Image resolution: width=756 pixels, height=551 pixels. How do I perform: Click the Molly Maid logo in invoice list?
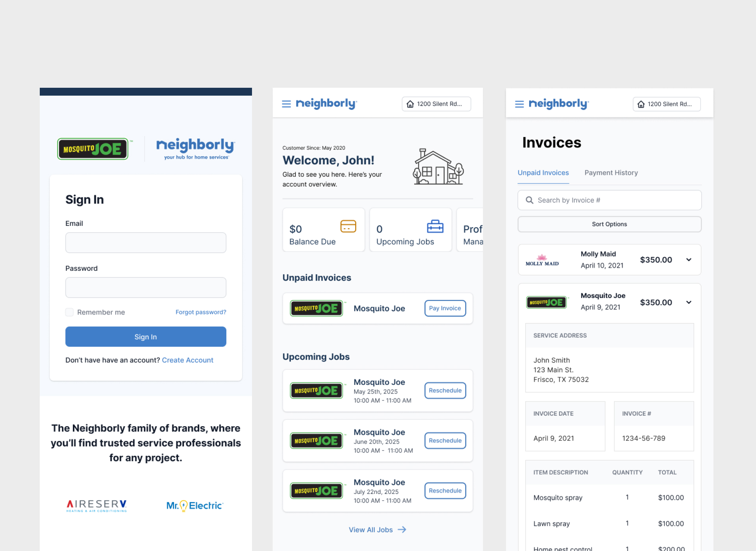542,260
